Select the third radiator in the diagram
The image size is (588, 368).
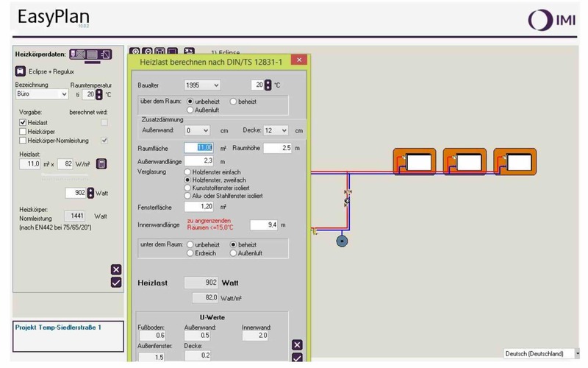coord(515,160)
